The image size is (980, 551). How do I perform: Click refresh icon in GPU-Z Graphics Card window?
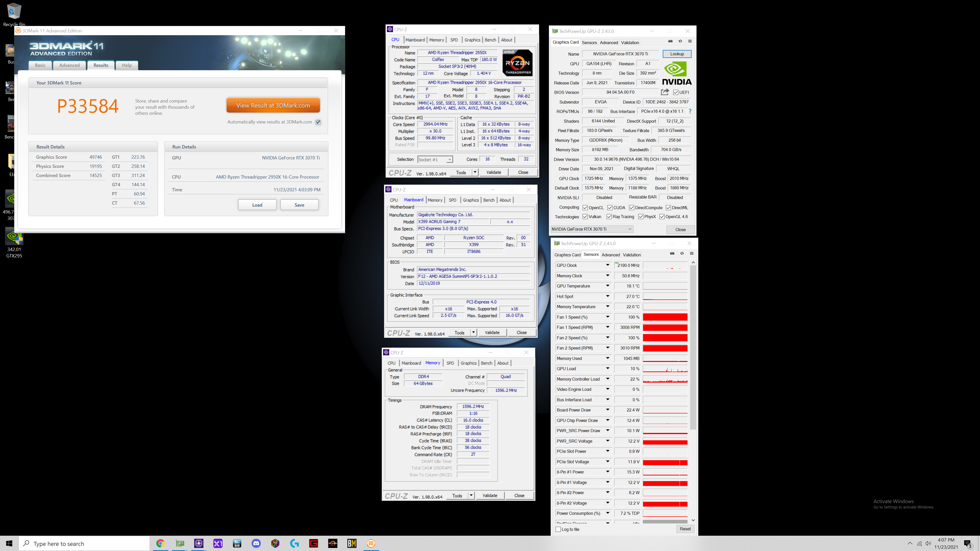click(x=680, y=41)
